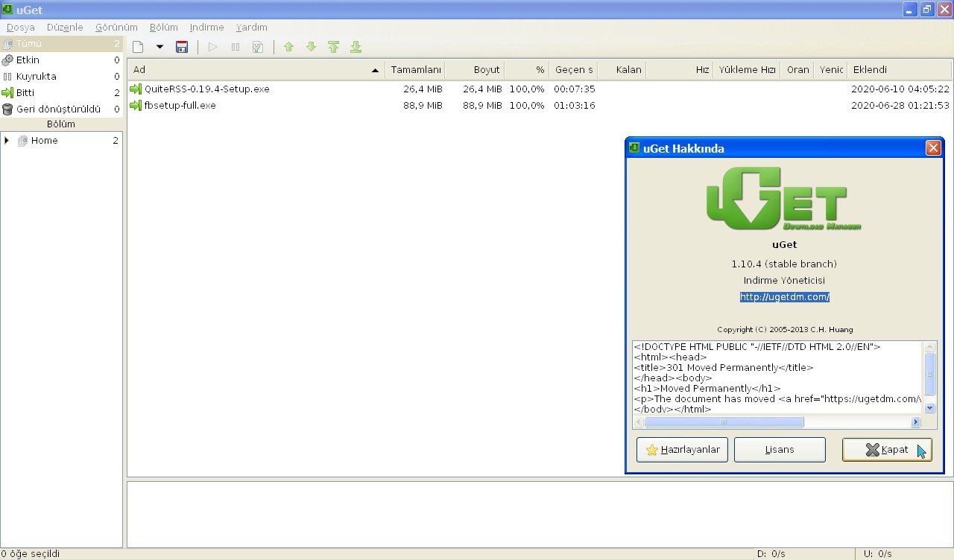Click the move to top icon

[334, 47]
